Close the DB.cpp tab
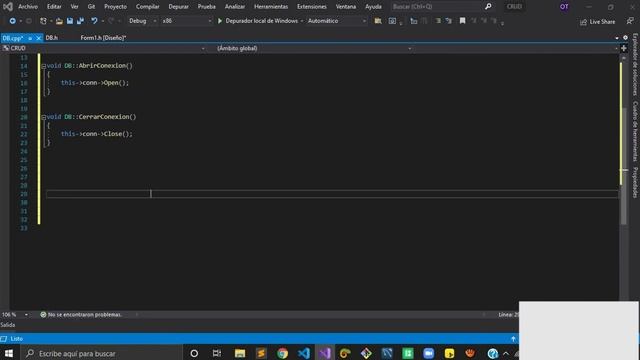Viewport: 640px width, 360px height. [38, 38]
